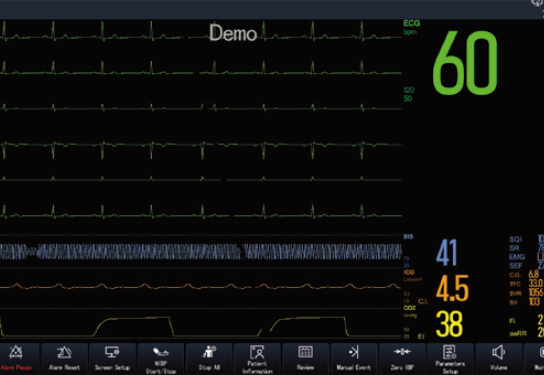Select the SQI secondary parameter
544x375 pixels.
click(516, 239)
